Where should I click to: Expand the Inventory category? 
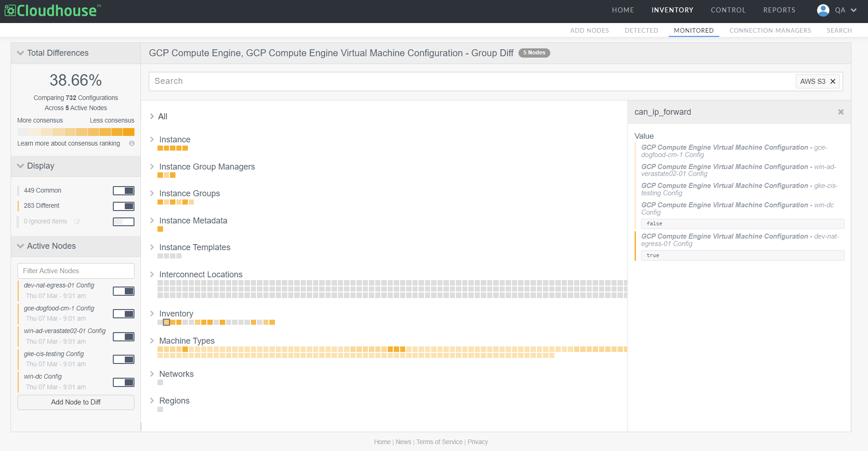point(152,314)
